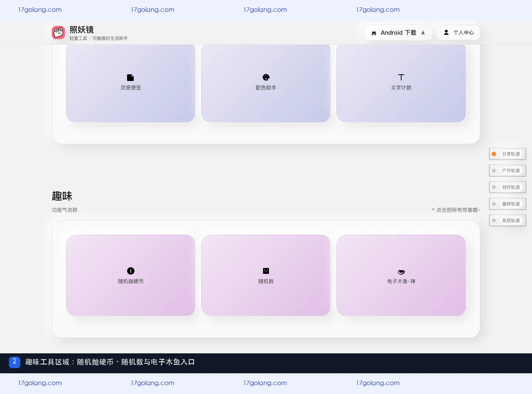Jump to 创作轨道 section
532x394 pixels.
click(x=508, y=187)
